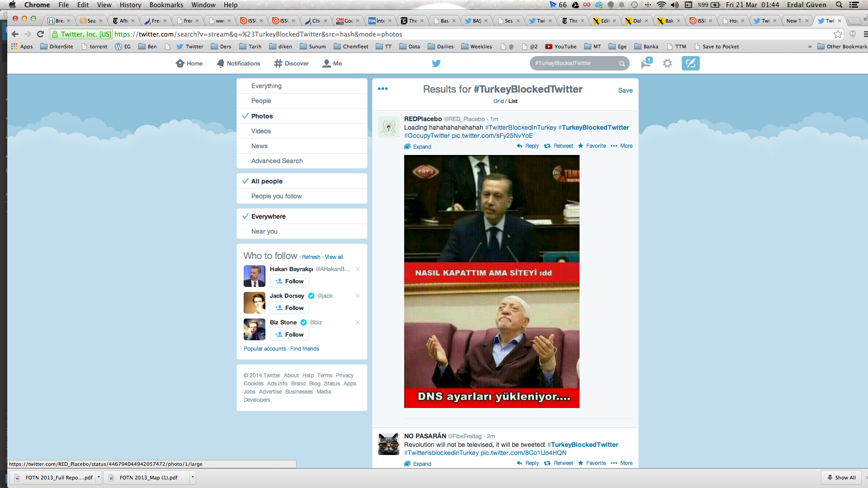Retweet the NO PASARÁN tweet
This screenshot has width=868, height=488.
click(x=559, y=463)
